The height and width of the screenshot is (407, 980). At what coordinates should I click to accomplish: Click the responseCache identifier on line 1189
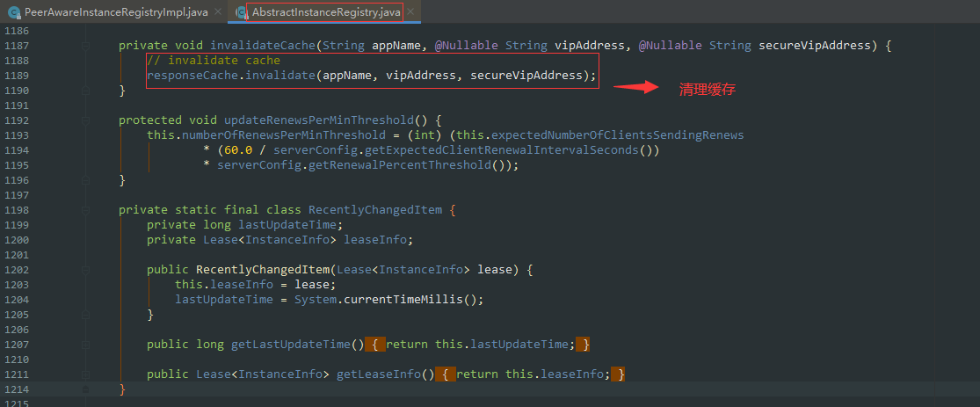pos(192,76)
